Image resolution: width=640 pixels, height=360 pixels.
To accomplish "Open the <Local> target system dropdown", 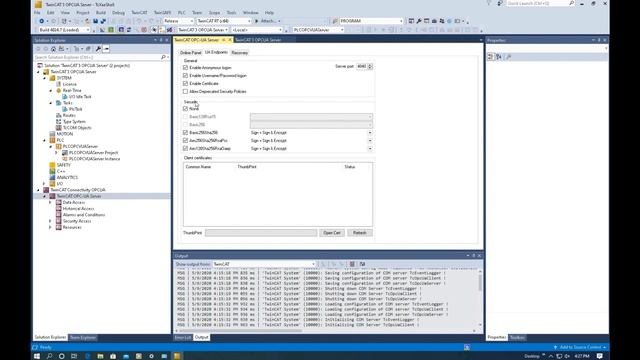I will [x=257, y=30].
